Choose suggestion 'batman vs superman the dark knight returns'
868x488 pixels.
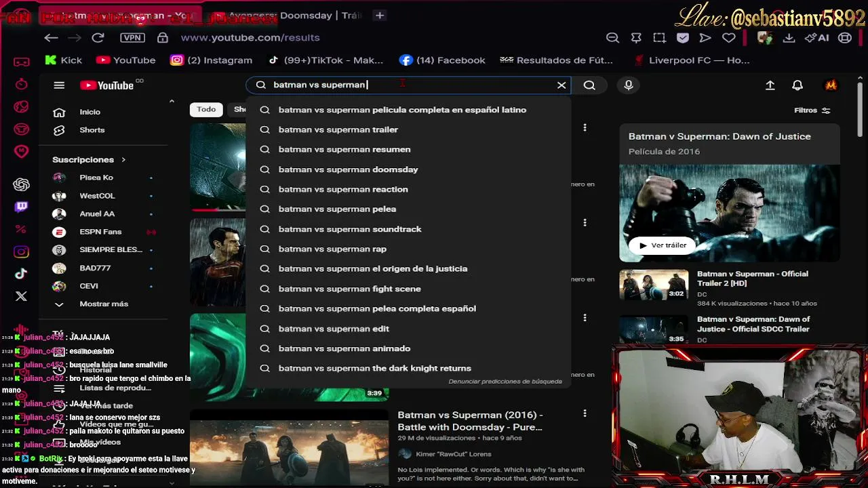[x=408, y=368]
